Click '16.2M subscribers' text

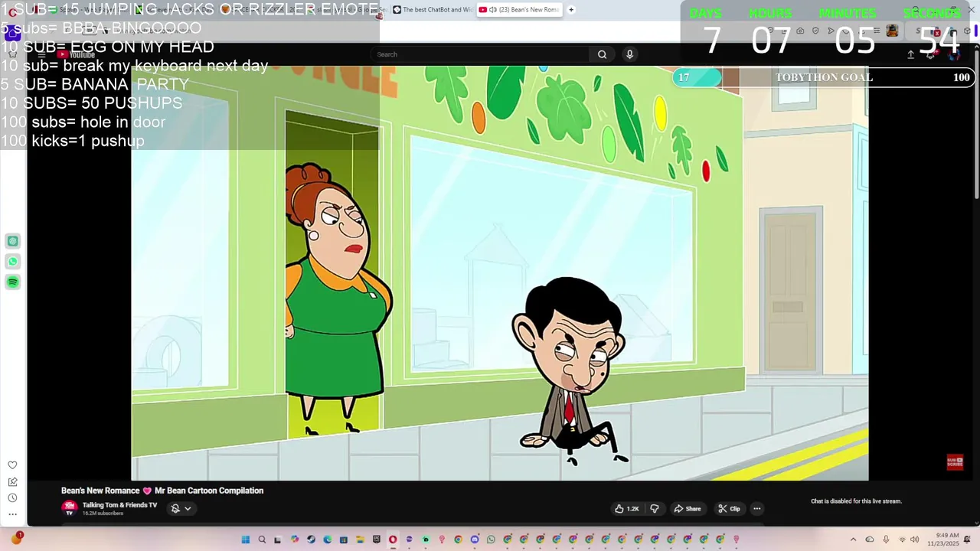tap(103, 514)
